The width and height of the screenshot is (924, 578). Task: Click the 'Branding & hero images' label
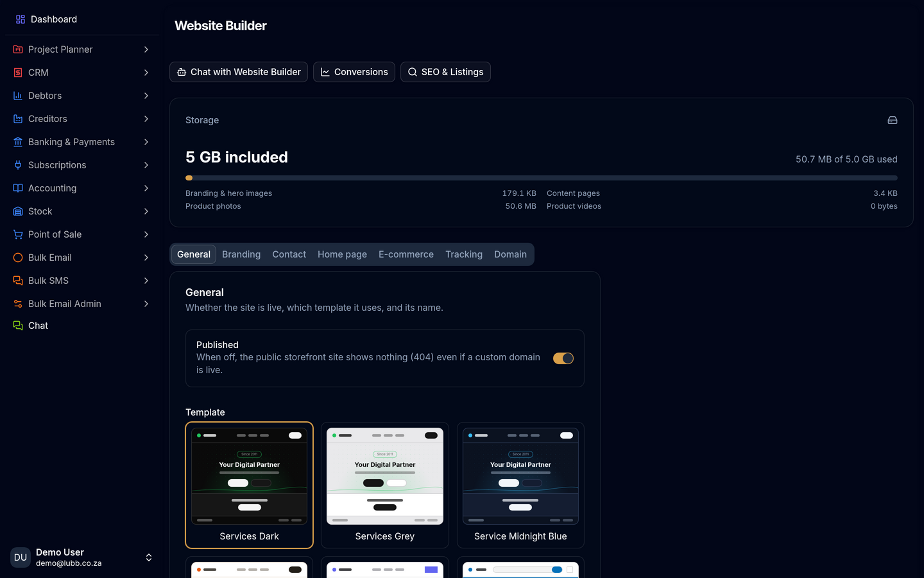click(228, 193)
